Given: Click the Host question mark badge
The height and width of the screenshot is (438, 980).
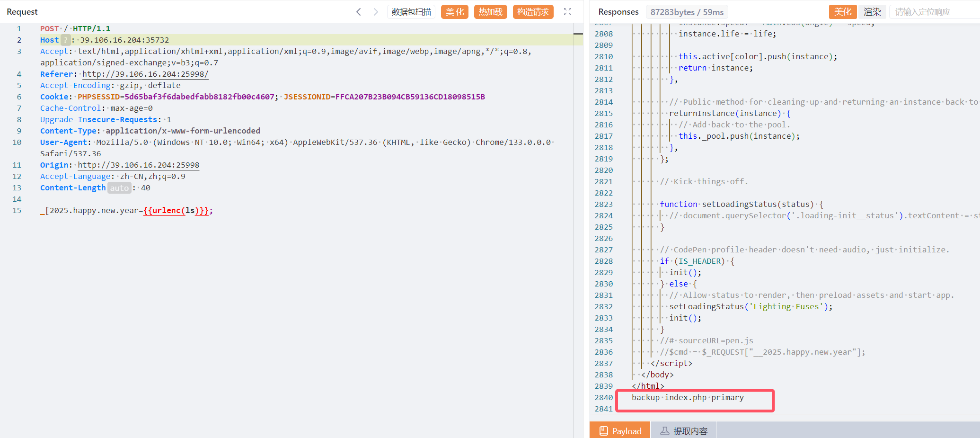Looking at the screenshot, I should (x=66, y=40).
